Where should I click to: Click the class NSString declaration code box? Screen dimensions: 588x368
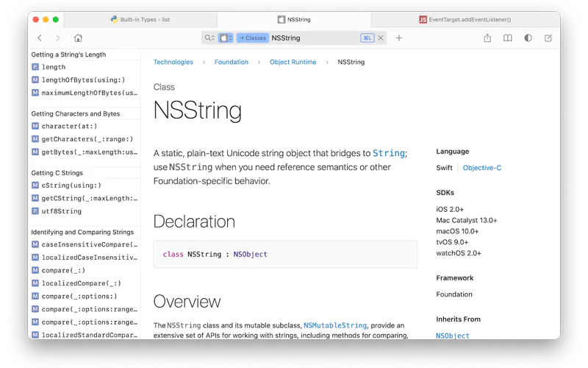coord(285,254)
